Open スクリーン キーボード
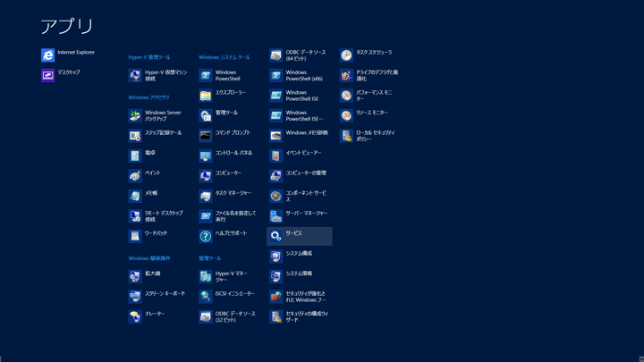This screenshot has width=644, height=362. tap(158, 297)
